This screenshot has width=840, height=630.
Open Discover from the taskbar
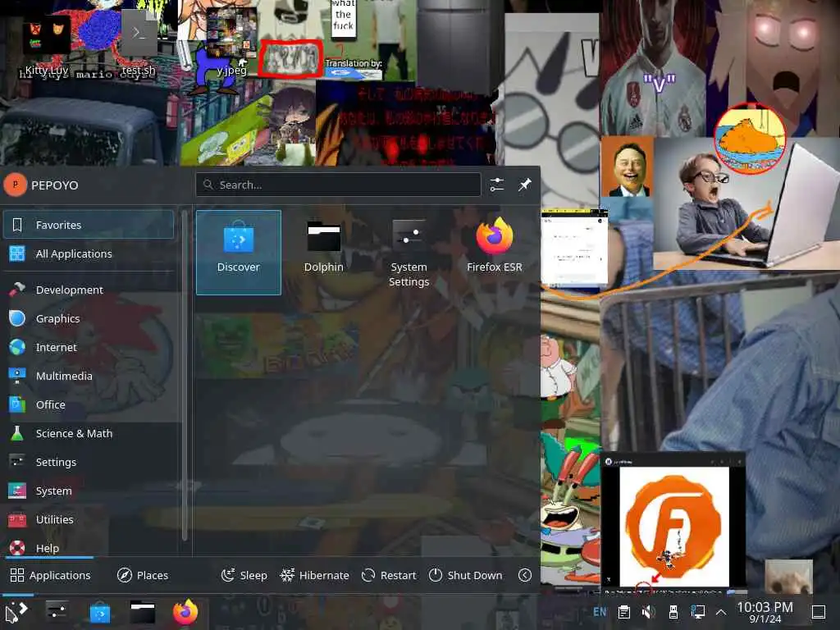click(99, 612)
